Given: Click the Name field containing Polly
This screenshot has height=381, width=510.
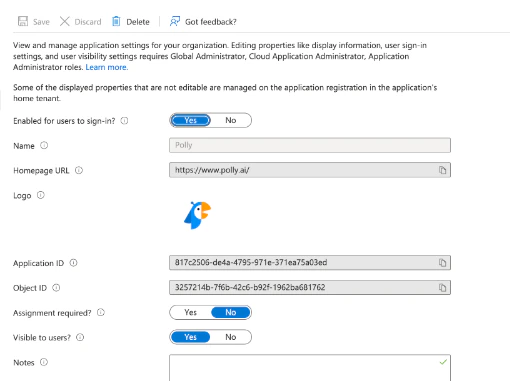Looking at the screenshot, I should 310,145.
